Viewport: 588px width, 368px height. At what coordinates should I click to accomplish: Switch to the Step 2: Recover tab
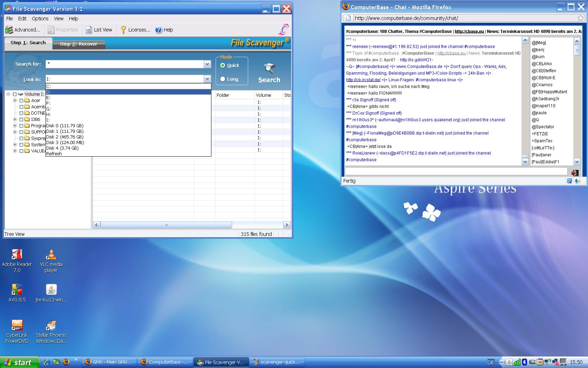(x=78, y=44)
